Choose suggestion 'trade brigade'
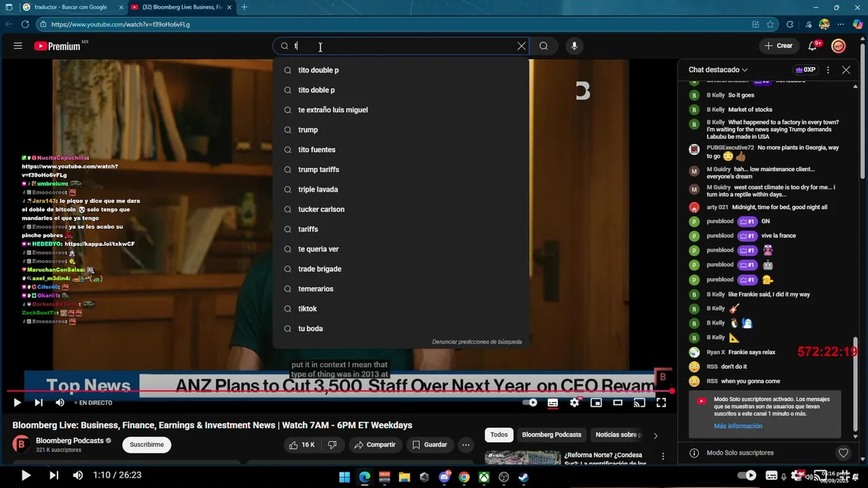 tap(400, 269)
